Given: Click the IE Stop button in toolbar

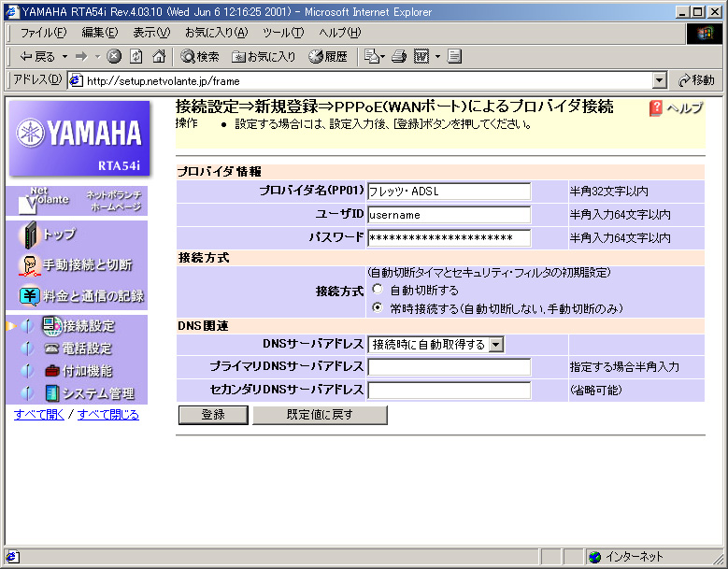Looking at the screenshot, I should [114, 56].
